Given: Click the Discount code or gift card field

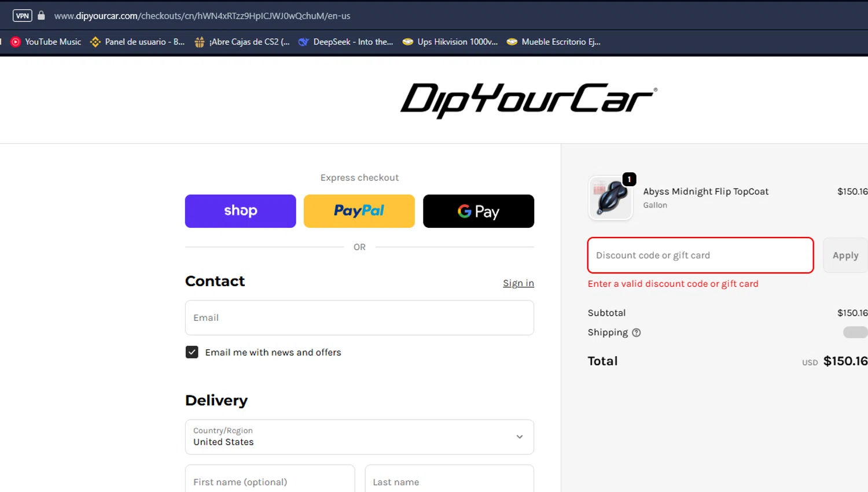Looking at the screenshot, I should tap(701, 255).
